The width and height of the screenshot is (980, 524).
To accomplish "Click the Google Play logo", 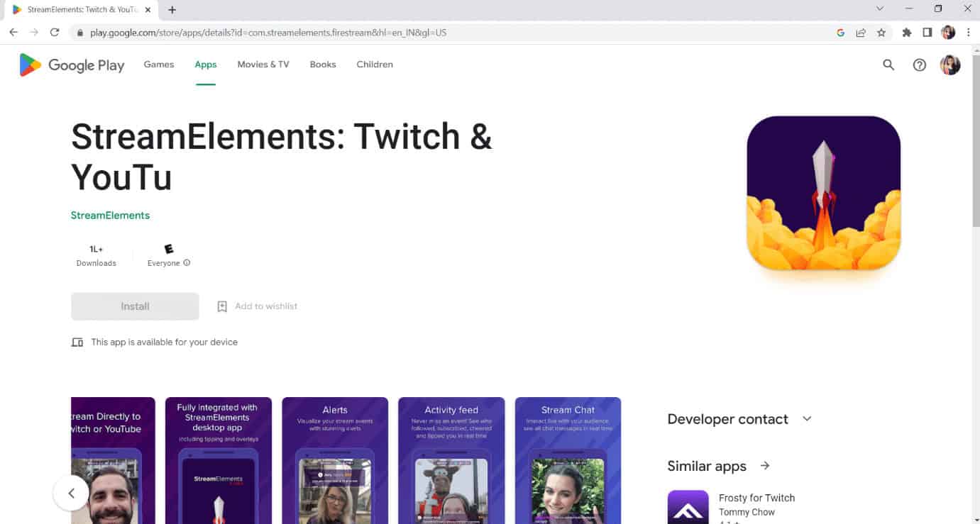I will coord(70,65).
